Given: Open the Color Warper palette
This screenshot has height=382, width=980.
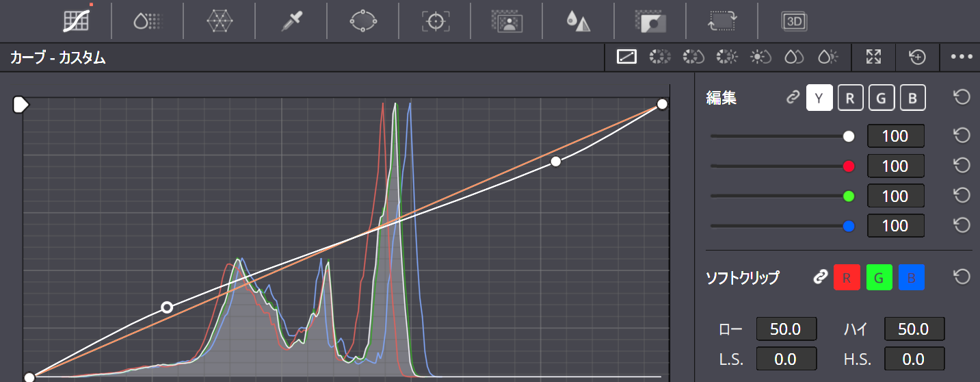Looking at the screenshot, I should 220,21.
